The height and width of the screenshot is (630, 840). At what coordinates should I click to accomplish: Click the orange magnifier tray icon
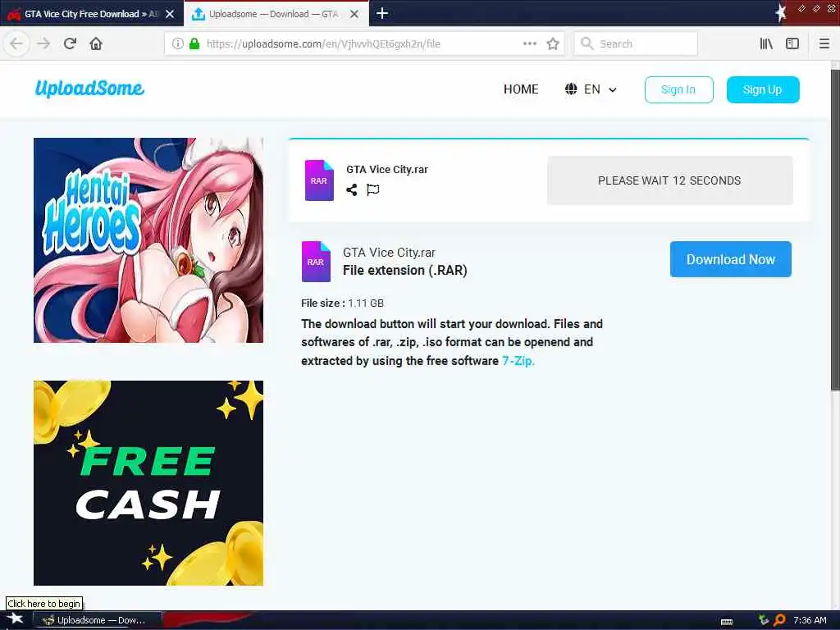click(779, 620)
